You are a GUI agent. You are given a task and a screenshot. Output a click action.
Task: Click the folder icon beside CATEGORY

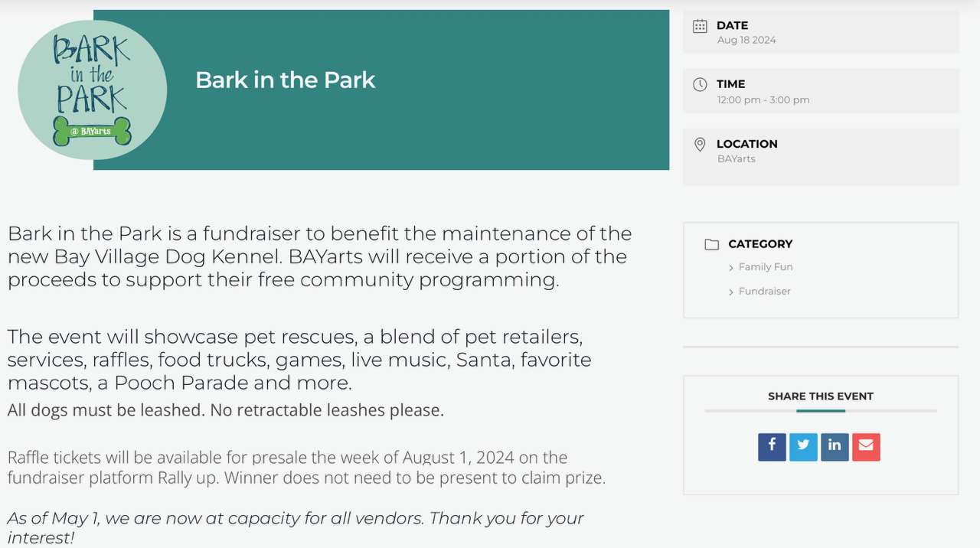[x=712, y=245]
